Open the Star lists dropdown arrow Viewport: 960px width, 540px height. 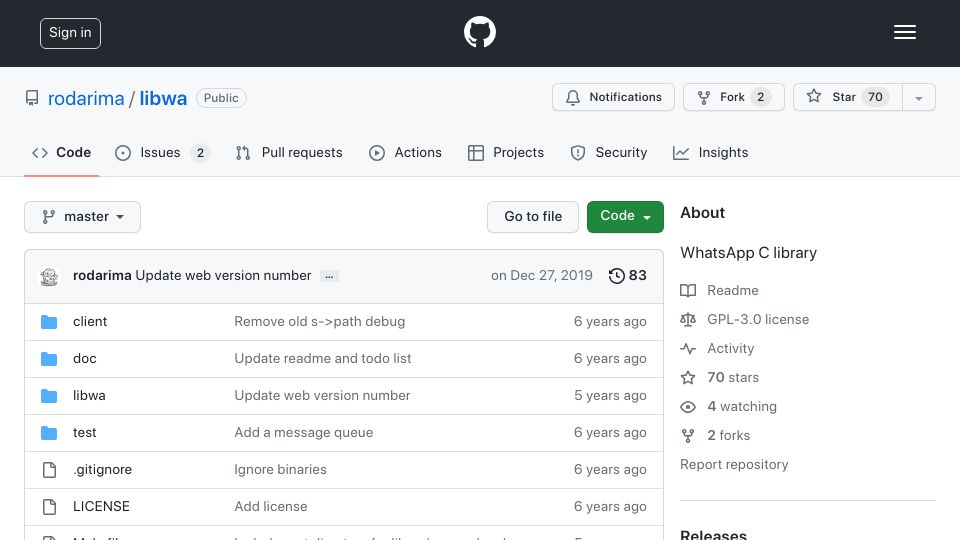pos(919,97)
